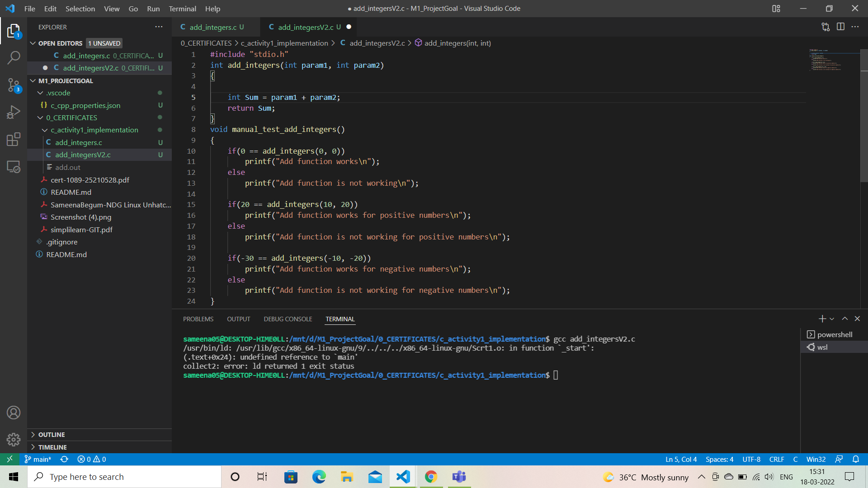Open the Run and Debug view

pyautogui.click(x=14, y=112)
